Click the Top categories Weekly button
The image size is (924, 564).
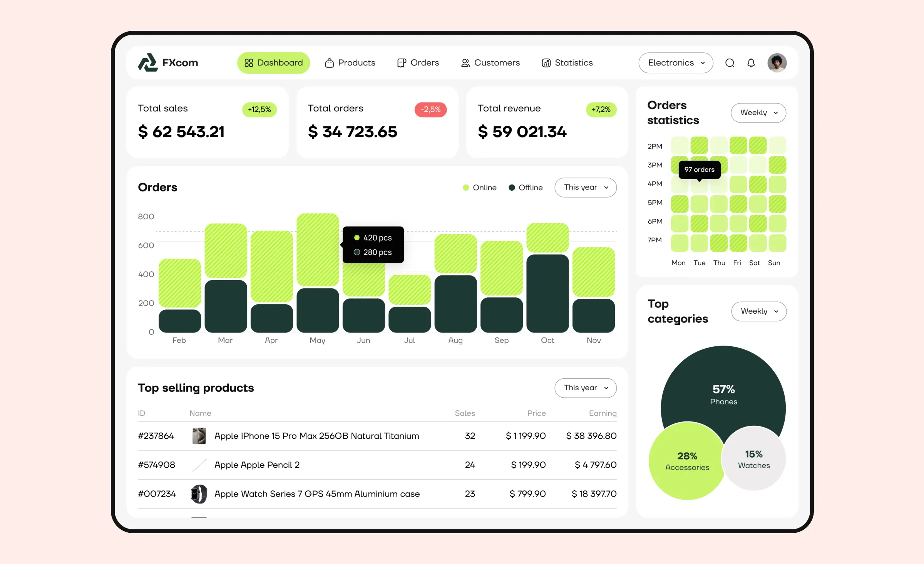(x=758, y=311)
